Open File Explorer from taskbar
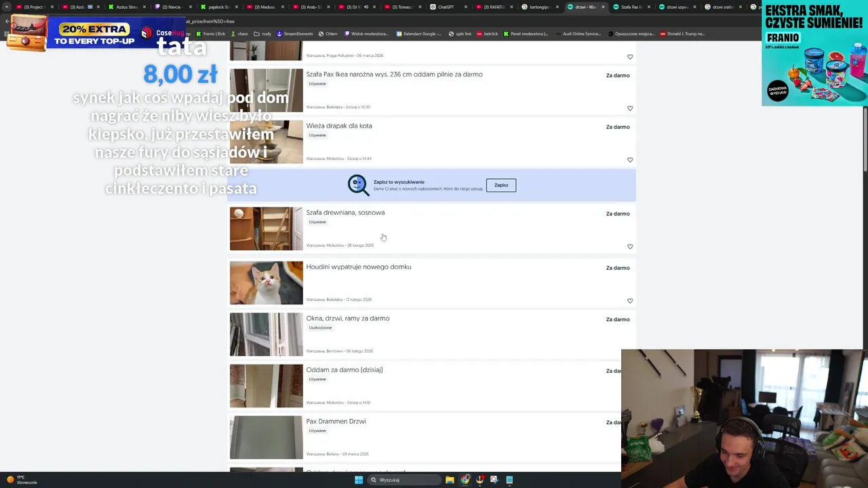The height and width of the screenshot is (488, 868). 450,480
